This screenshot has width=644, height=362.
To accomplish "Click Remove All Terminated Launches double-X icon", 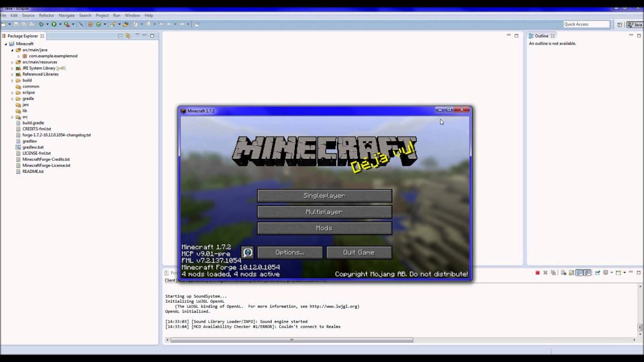I will click(553, 273).
